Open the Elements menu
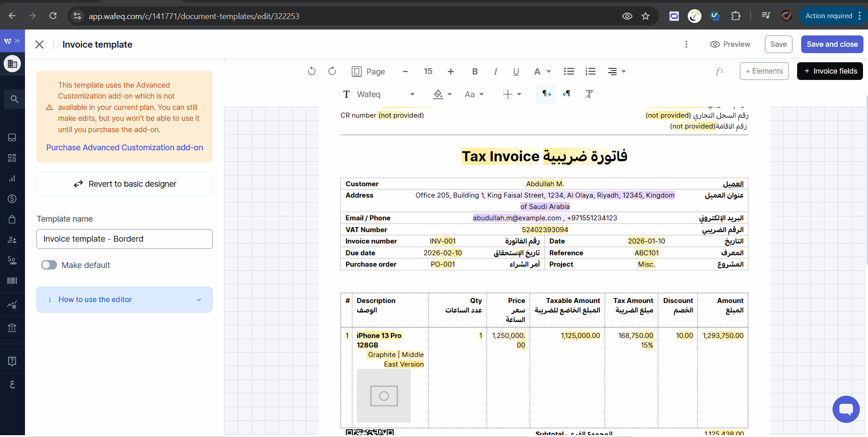 point(764,71)
